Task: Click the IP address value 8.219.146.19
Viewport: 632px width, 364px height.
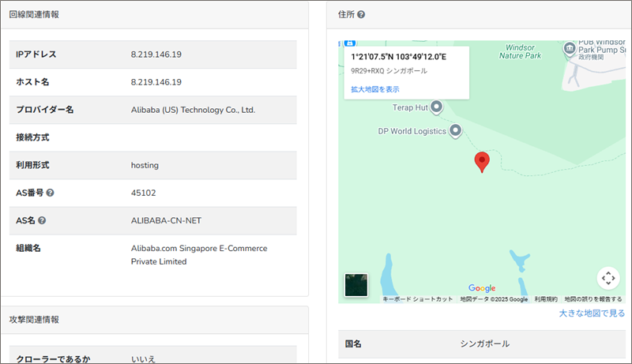Action: [156, 54]
